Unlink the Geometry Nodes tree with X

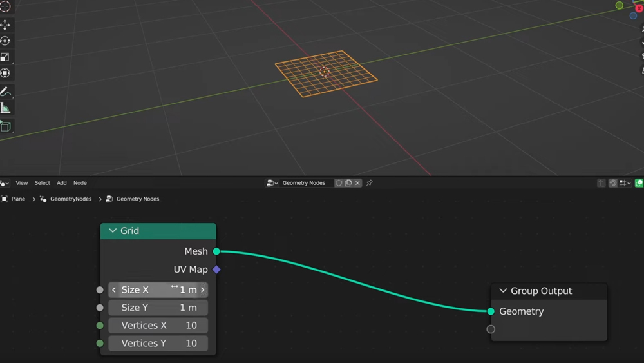point(358,183)
